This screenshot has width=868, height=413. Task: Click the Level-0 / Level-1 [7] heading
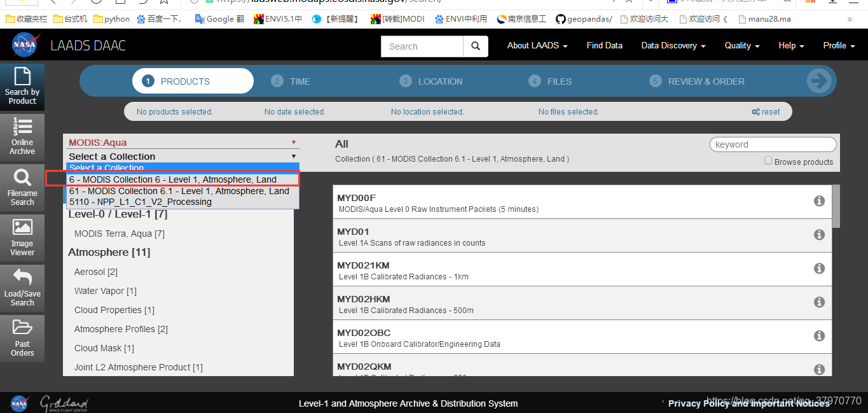click(x=118, y=214)
